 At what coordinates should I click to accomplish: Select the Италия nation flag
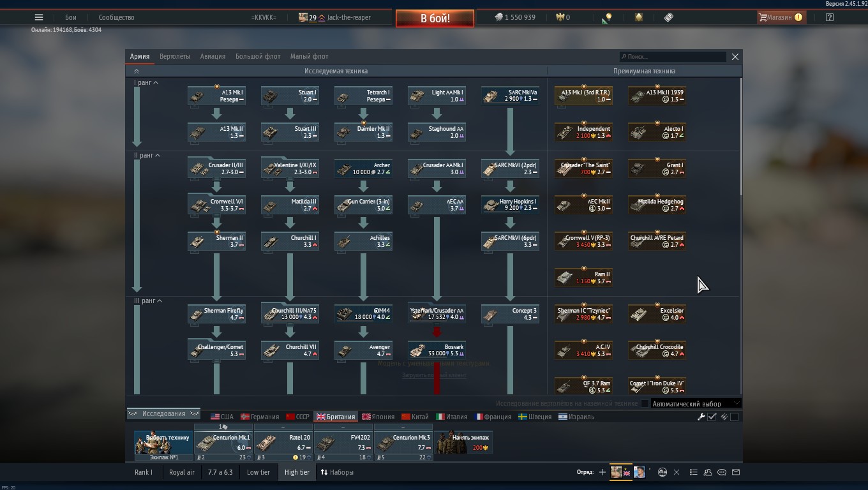[452, 417]
